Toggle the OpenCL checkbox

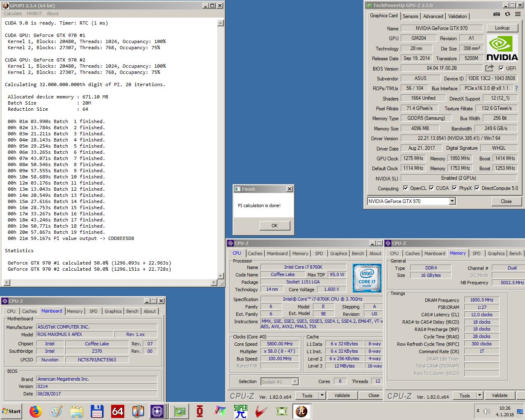click(406, 188)
